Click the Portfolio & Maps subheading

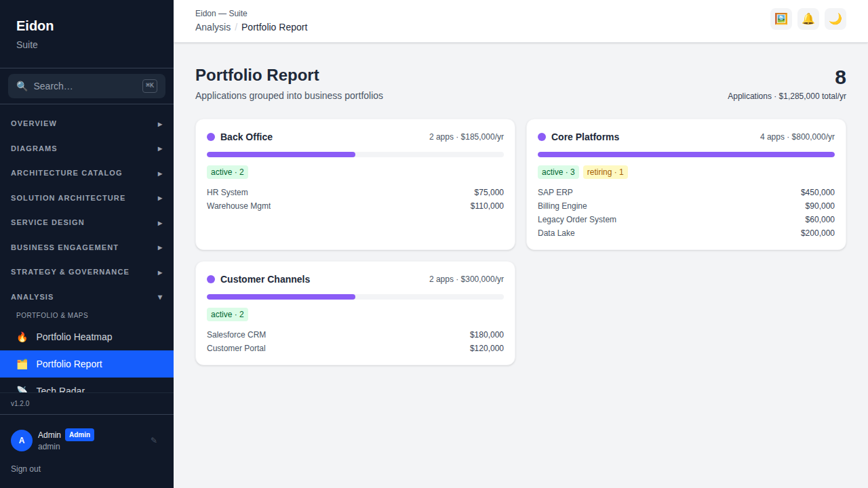52,315
